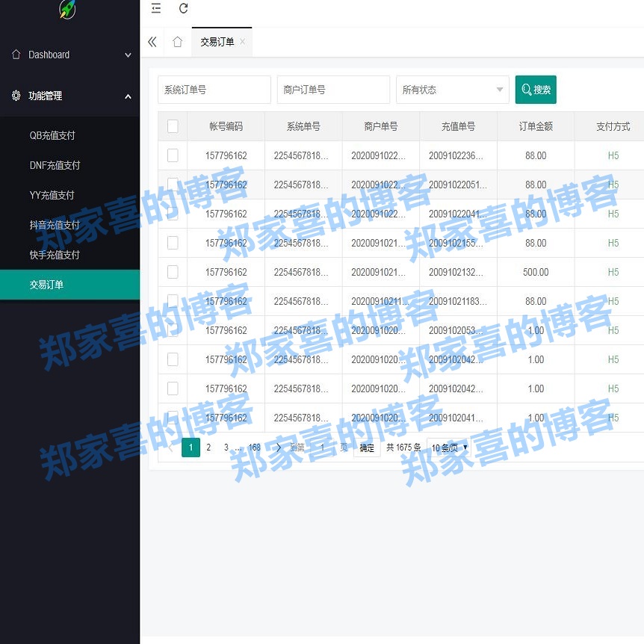Click the 确定 button in pagination
This screenshot has height=644, width=644.
click(366, 447)
